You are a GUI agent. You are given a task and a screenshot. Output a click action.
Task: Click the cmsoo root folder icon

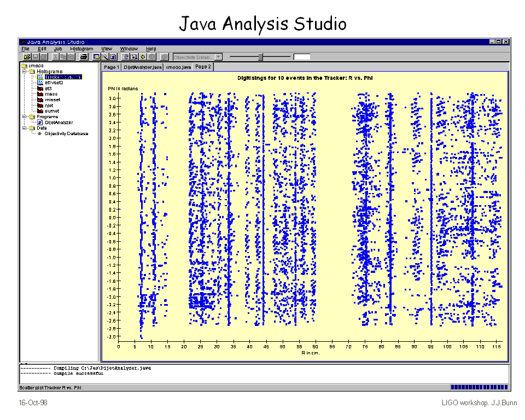coord(24,66)
